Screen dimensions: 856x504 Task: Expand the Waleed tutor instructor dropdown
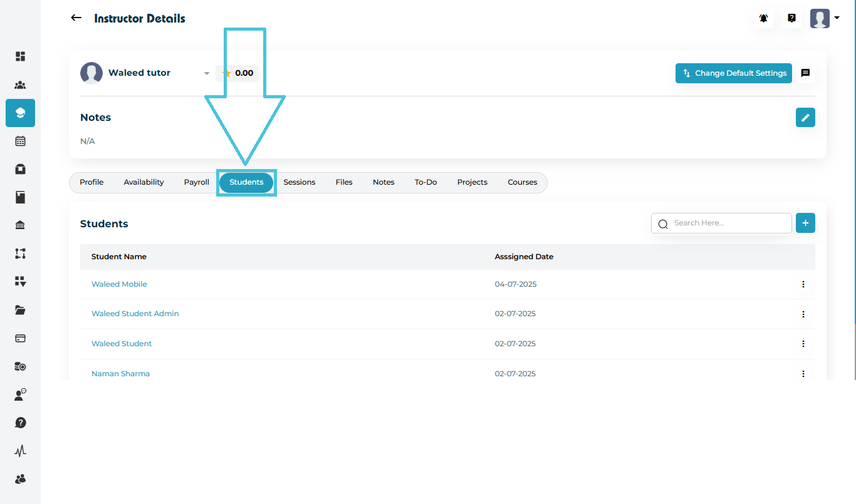tap(206, 73)
